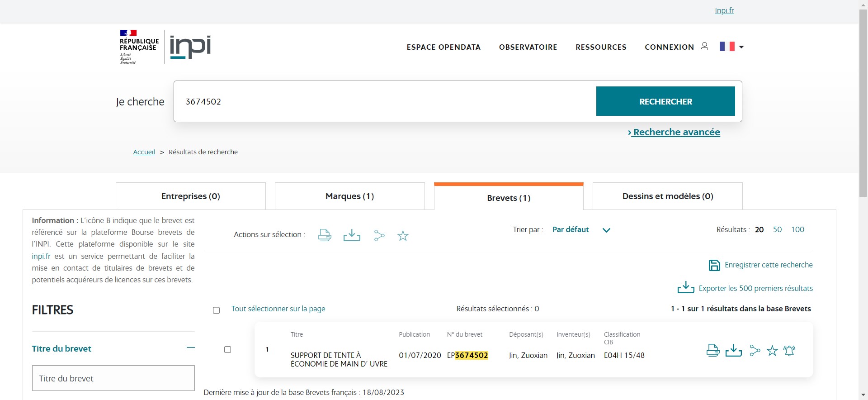This screenshot has width=868, height=400.
Task: Download the EP3674502 patent row
Action: click(x=734, y=350)
